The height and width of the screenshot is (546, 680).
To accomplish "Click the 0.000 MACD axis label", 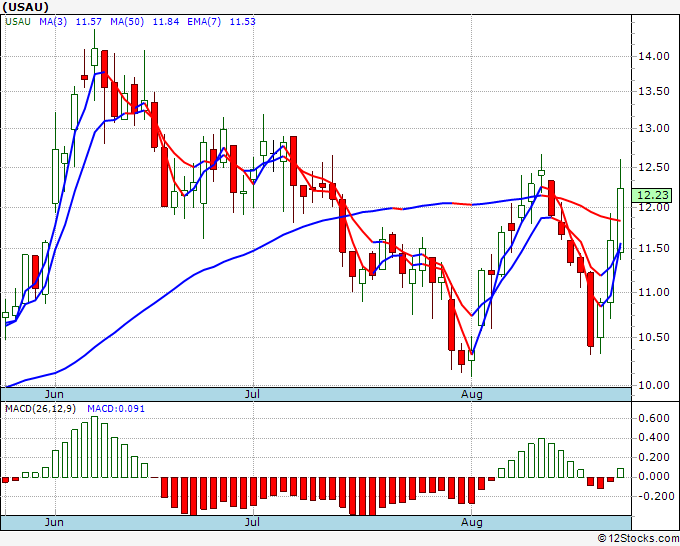I will tap(654, 476).
